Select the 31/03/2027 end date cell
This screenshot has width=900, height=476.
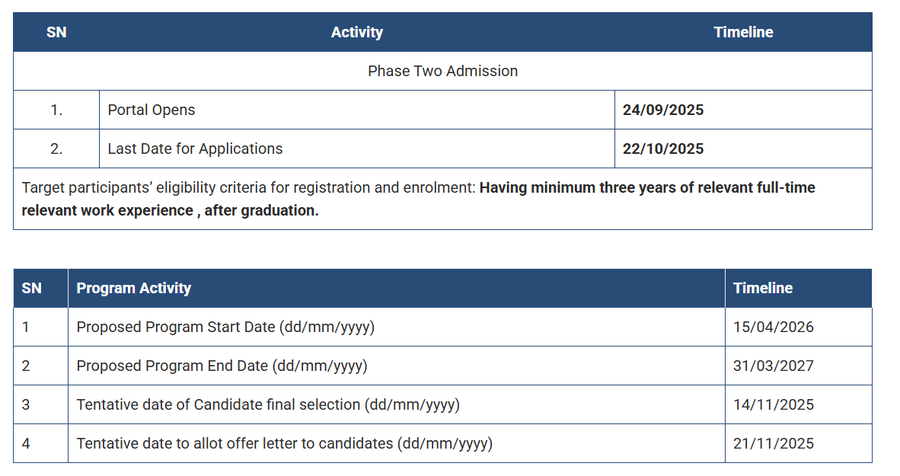click(x=774, y=366)
